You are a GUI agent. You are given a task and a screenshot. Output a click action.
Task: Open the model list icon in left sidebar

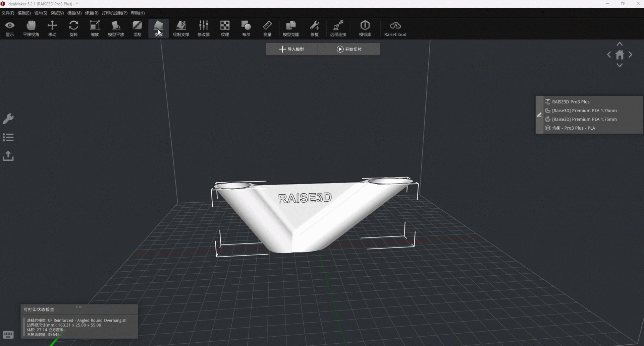tap(8, 137)
